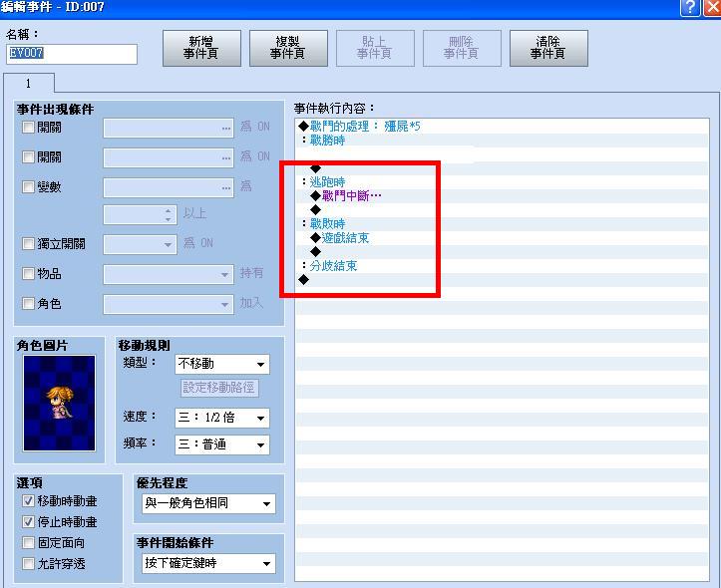Enable the 角色 condition checkbox
The width and height of the screenshot is (721, 588).
(x=28, y=304)
